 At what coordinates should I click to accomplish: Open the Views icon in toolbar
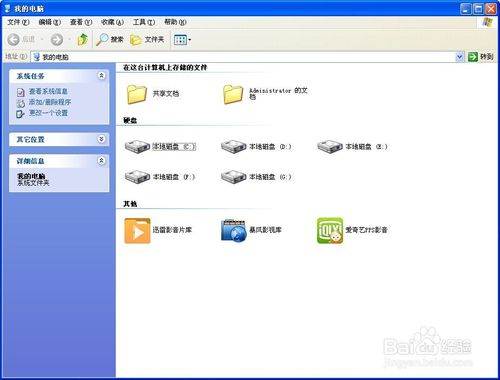180,40
